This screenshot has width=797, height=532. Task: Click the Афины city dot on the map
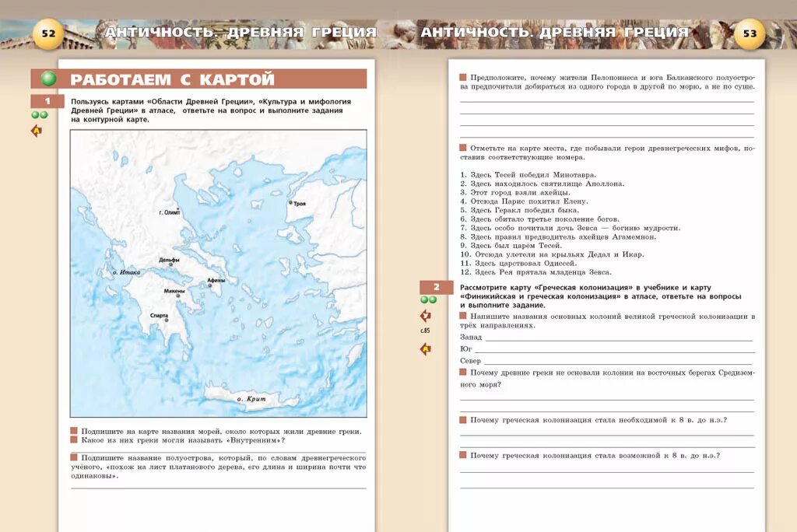[210, 285]
